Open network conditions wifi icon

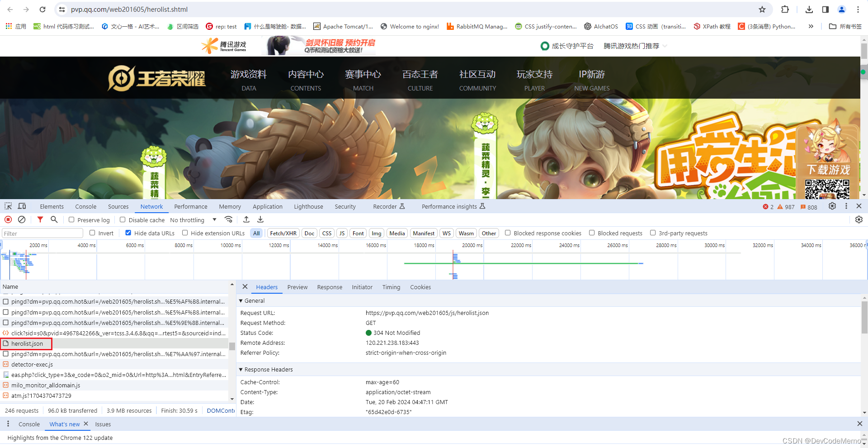[x=229, y=219]
